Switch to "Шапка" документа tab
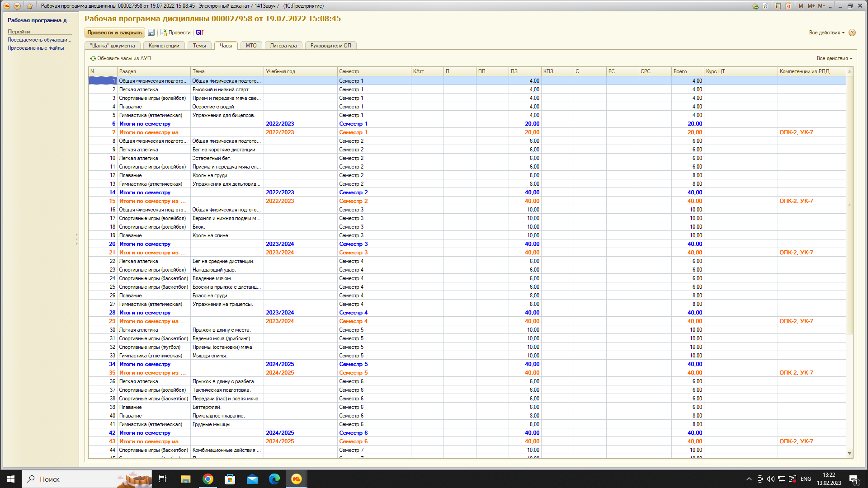This screenshot has width=868, height=488. coord(112,46)
